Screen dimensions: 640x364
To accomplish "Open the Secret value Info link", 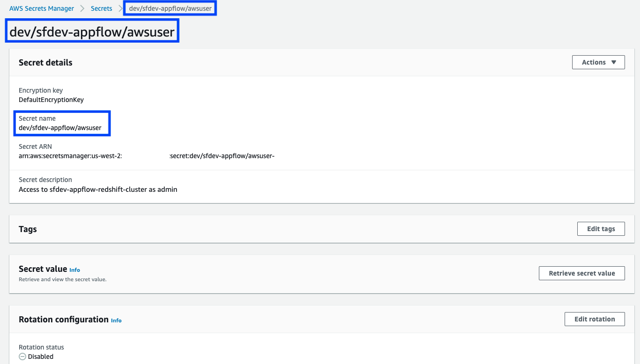I will click(x=74, y=270).
